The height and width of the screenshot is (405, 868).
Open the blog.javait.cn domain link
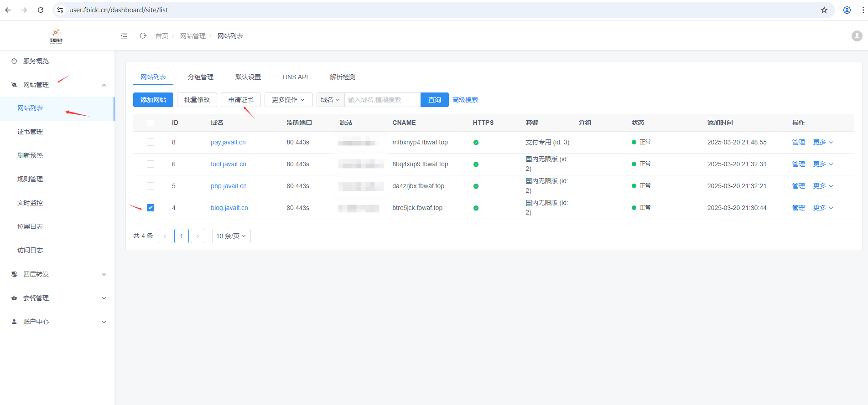point(229,208)
